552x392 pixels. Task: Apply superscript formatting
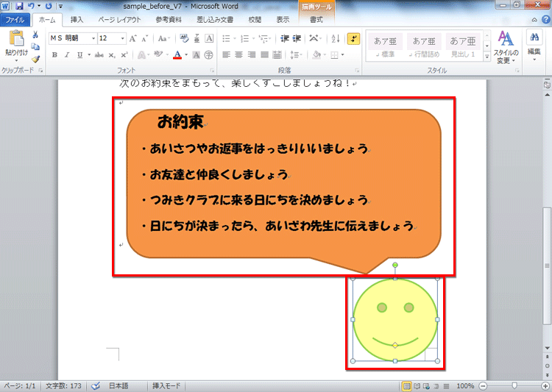124,55
